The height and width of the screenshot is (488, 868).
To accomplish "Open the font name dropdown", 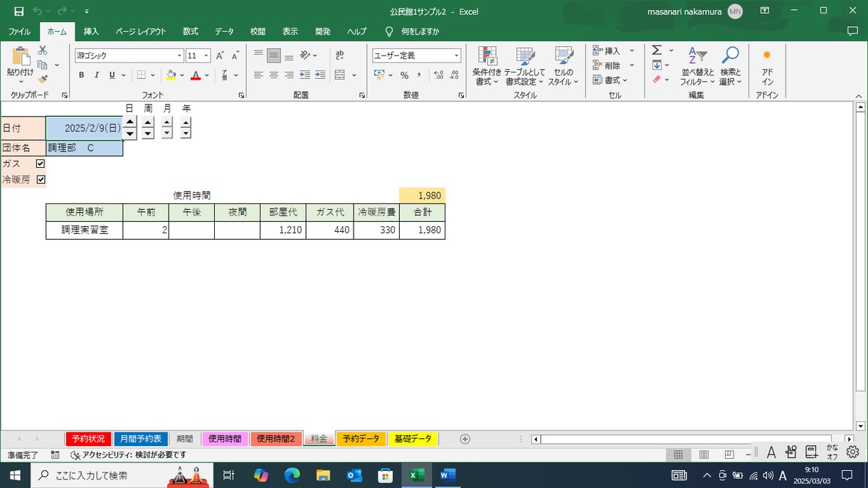I will pos(179,55).
